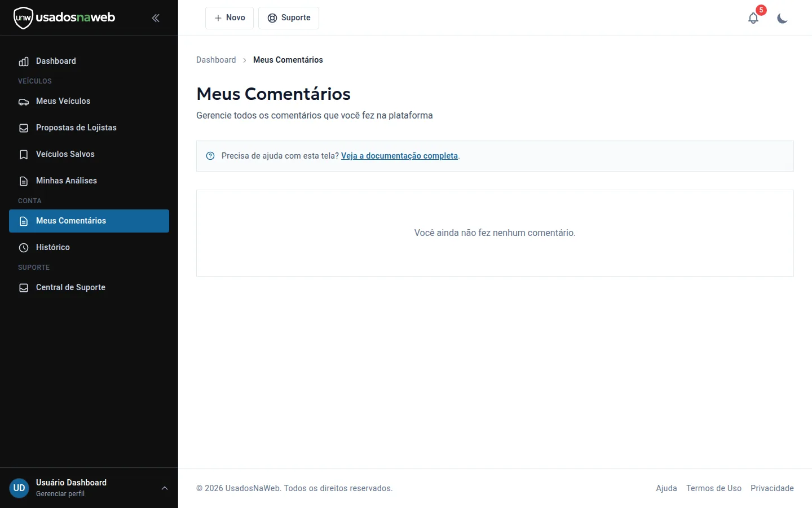
Task: Open the Ajuda footer link
Action: (x=667, y=488)
